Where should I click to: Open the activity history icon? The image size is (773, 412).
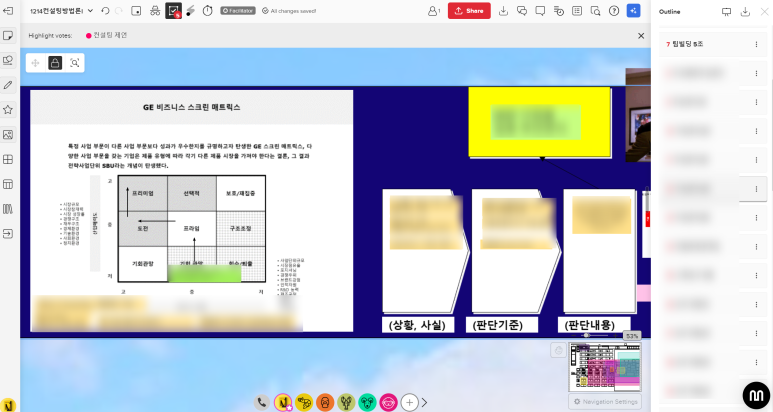[x=559, y=11]
